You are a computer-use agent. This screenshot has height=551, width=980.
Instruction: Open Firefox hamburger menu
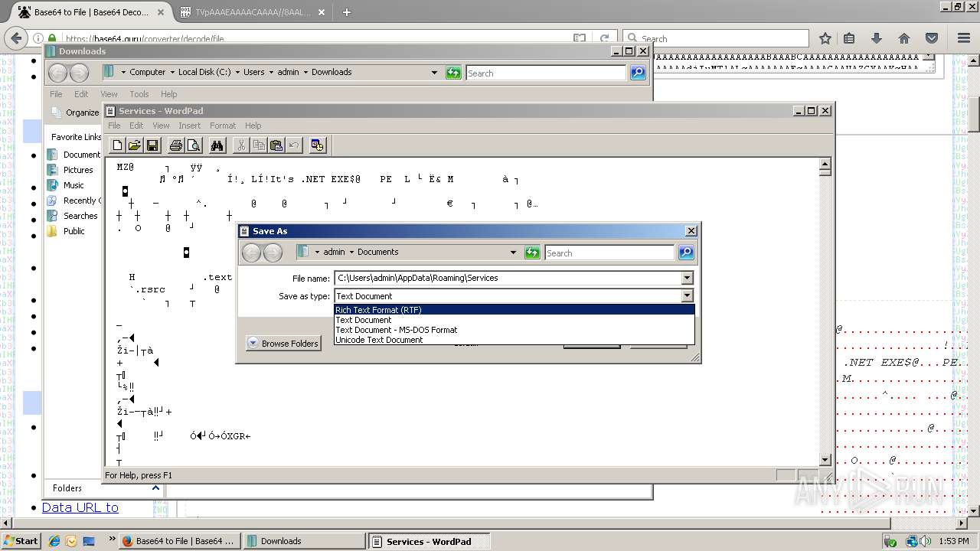pos(964,38)
